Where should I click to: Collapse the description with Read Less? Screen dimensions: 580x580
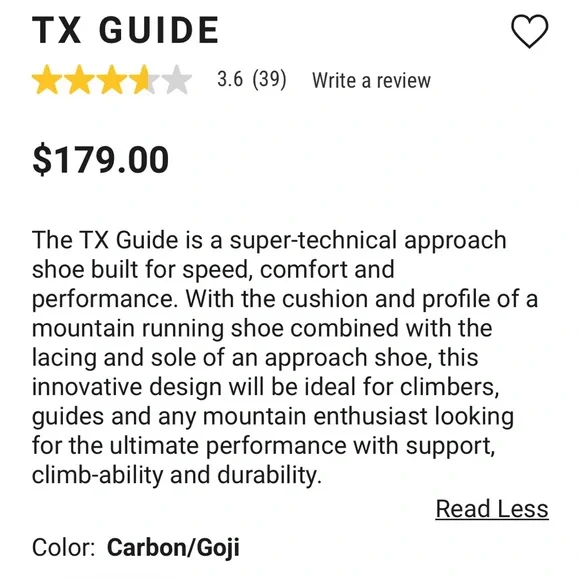tap(492, 509)
